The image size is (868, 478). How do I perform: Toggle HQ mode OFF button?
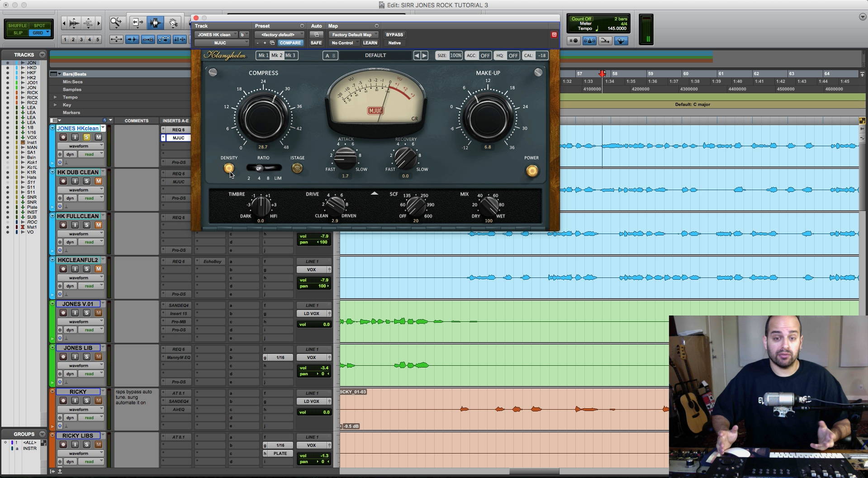pyautogui.click(x=513, y=55)
